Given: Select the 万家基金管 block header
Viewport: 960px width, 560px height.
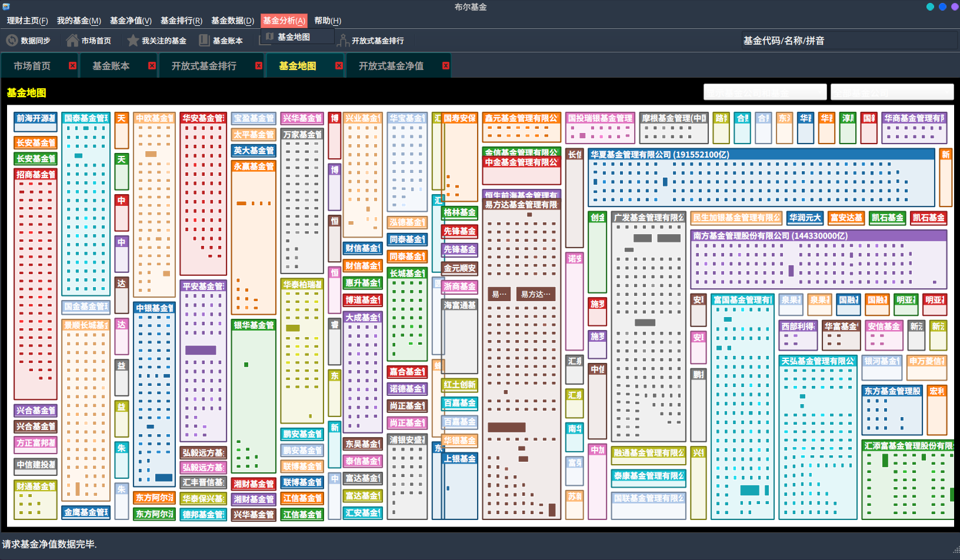Looking at the screenshot, I should (x=302, y=135).
